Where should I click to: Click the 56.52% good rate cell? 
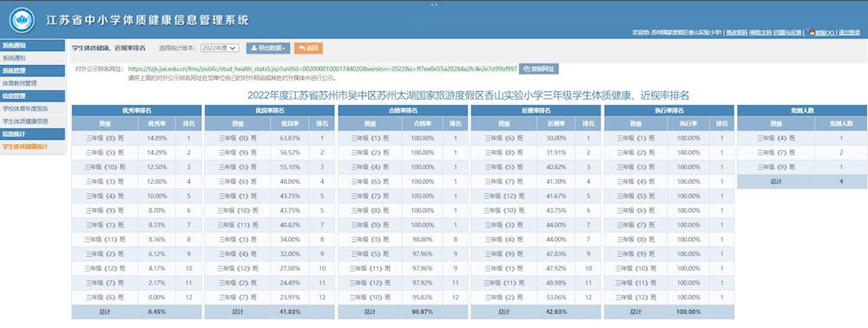pyautogui.click(x=290, y=153)
